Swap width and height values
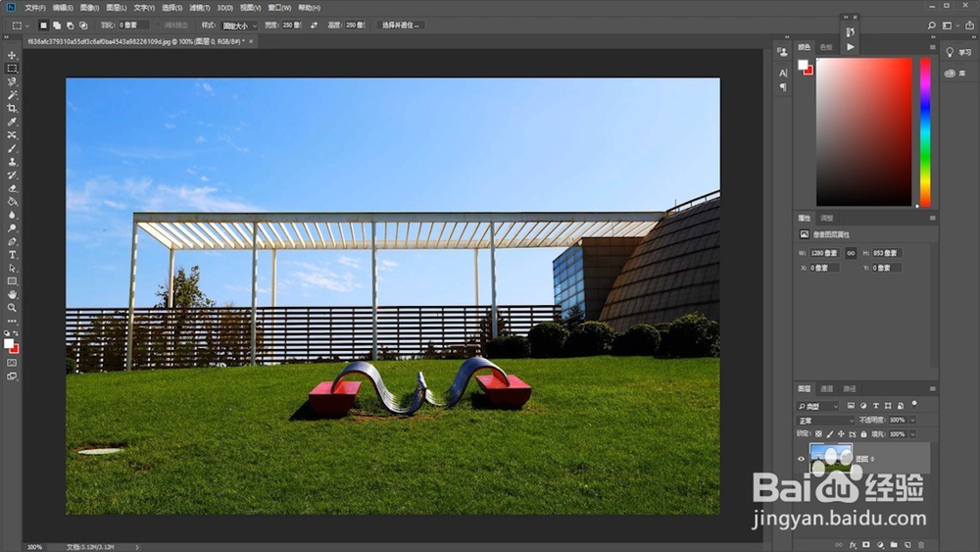The image size is (980, 552). pos(314,25)
